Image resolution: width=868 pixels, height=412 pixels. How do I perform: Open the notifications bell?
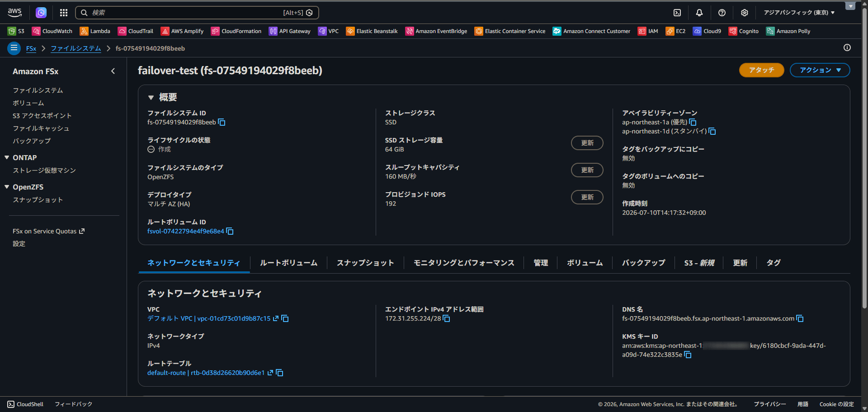(699, 13)
